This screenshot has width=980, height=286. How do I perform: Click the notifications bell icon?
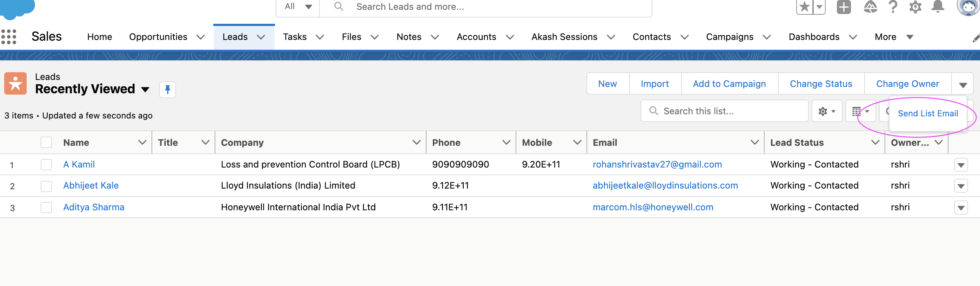pyautogui.click(x=938, y=7)
